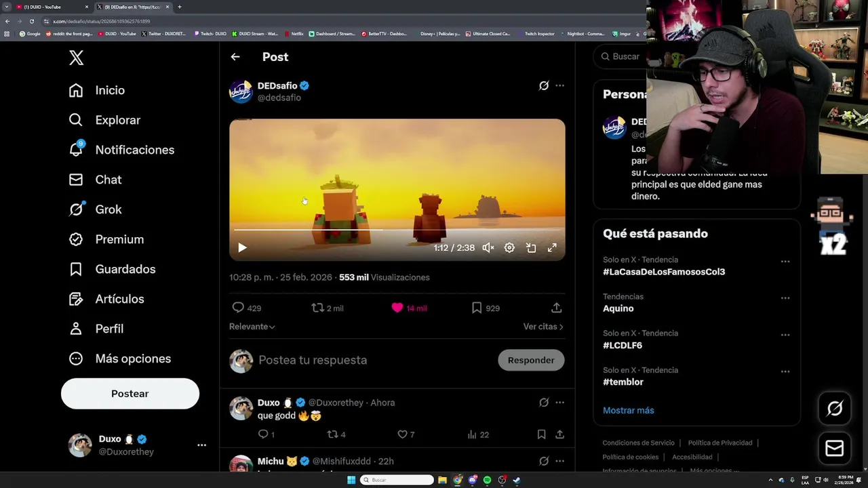Share Duxo's que godd reply
The image size is (868, 488).
tap(560, 434)
